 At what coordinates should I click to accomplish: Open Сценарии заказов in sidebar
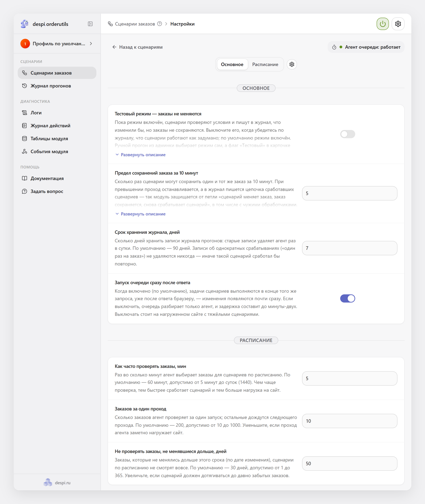click(x=57, y=73)
